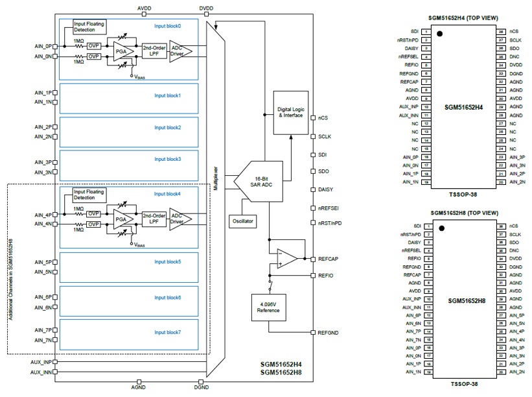The image size is (532, 397).
Task: Click the Input block2 label
Action: [x=168, y=128]
